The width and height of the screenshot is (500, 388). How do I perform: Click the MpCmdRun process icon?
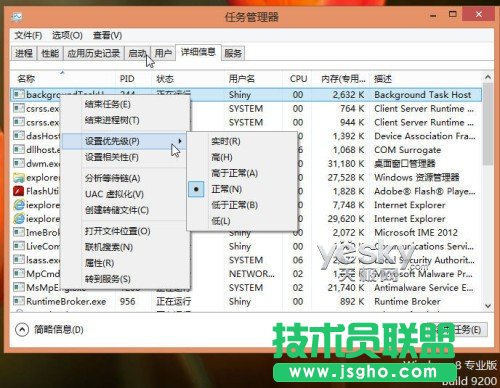[19, 274]
